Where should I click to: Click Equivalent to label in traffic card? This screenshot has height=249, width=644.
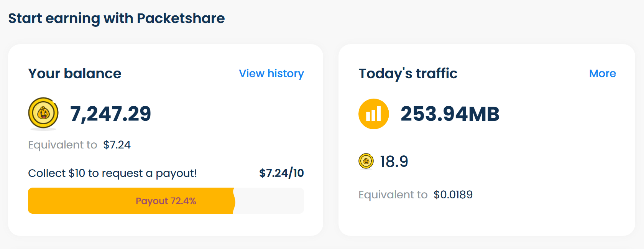[393, 195]
